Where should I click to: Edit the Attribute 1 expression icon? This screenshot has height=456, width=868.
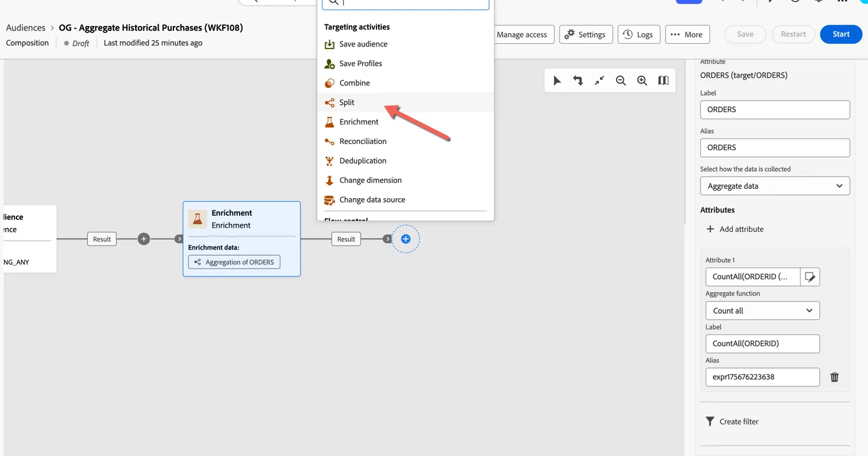click(810, 277)
